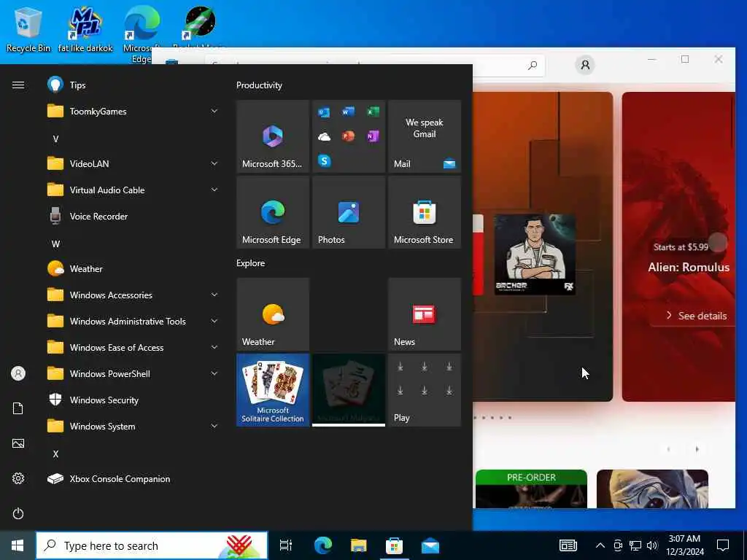Click the Productivity group heading
747x560 pixels.
[259, 85]
